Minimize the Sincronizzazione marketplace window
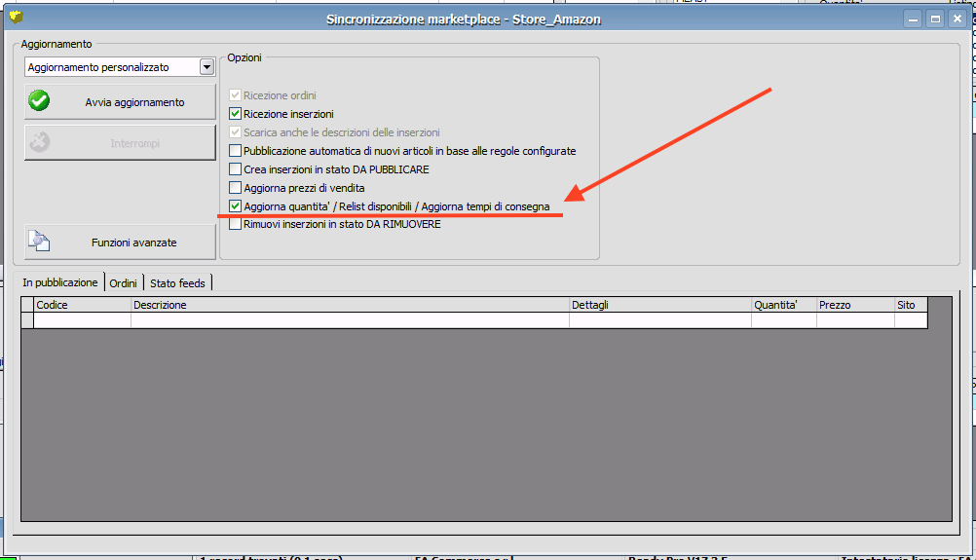 913,19
